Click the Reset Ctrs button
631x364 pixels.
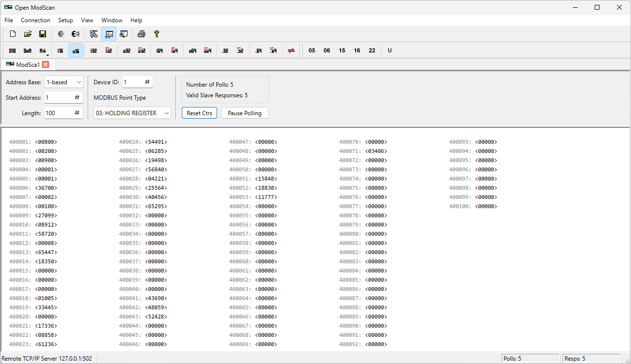click(x=199, y=113)
